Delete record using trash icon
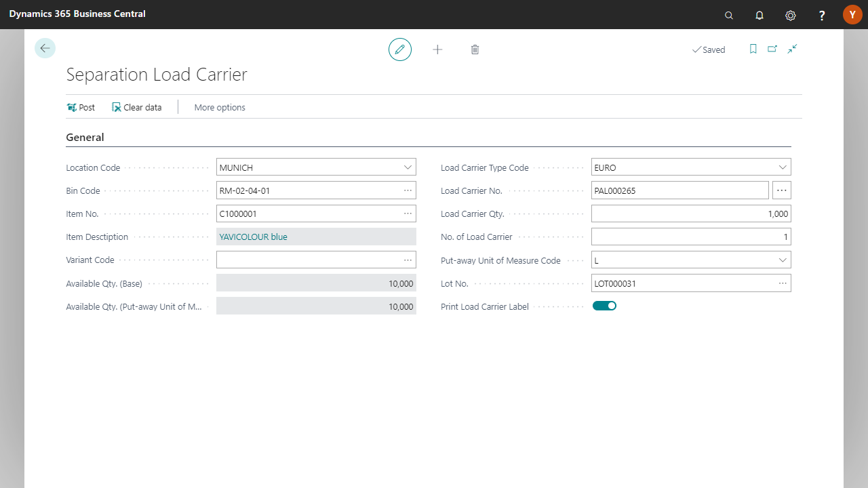 click(x=475, y=49)
